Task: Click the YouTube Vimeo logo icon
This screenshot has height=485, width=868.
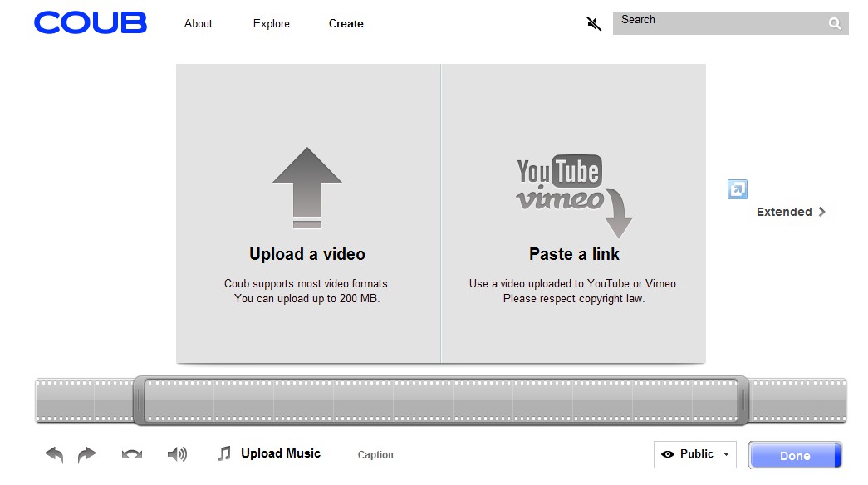Action: click(574, 195)
